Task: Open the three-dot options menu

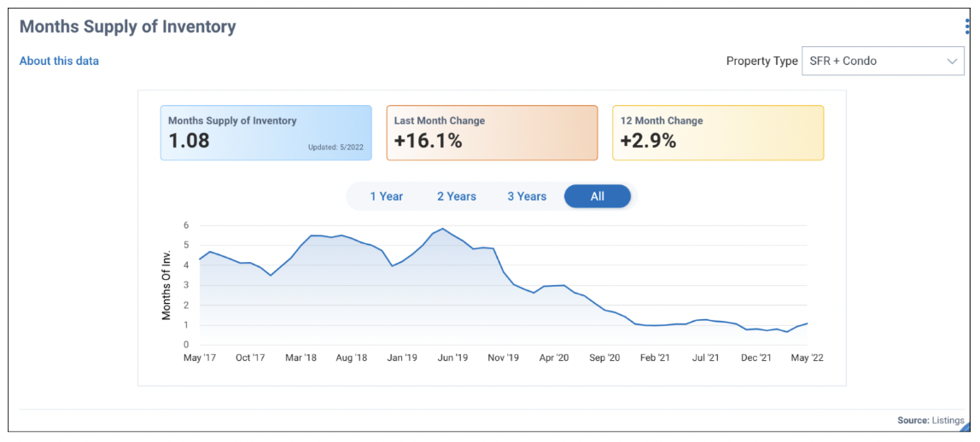Action: coord(968,26)
